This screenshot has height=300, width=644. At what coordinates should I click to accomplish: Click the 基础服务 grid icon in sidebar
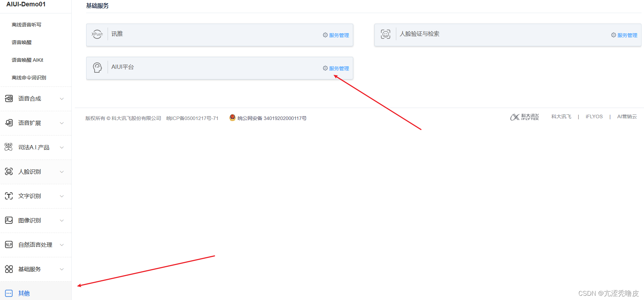tap(9, 269)
